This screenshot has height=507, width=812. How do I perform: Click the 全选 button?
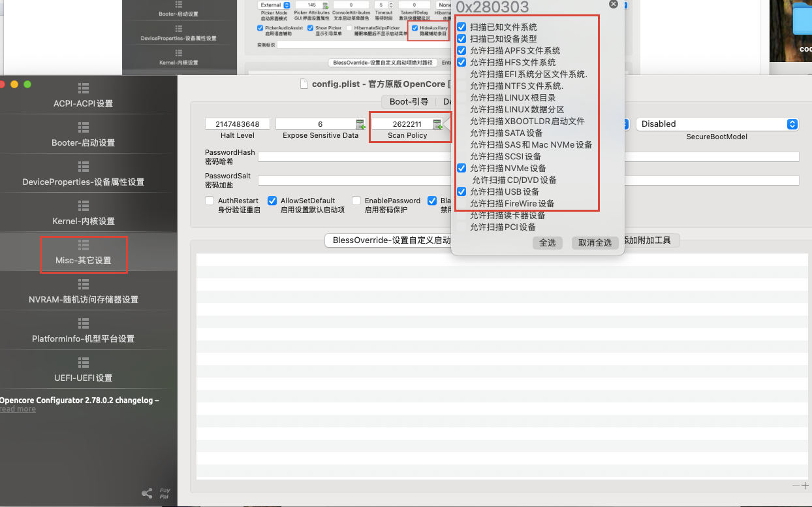tap(547, 242)
